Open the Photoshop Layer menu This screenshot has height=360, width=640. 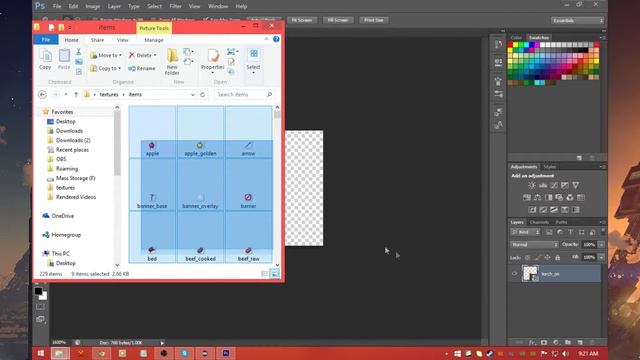(x=114, y=6)
